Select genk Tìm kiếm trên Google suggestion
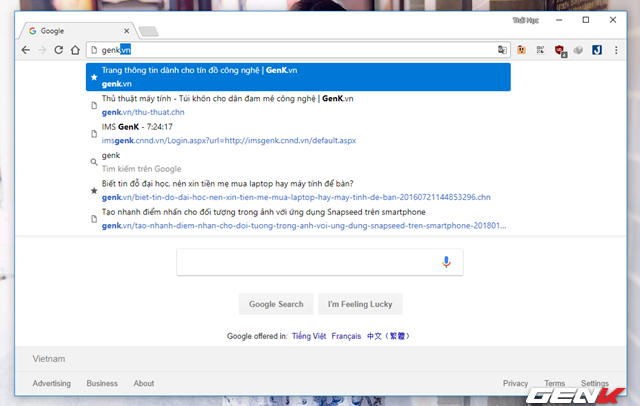This screenshot has height=406, width=640. point(298,162)
